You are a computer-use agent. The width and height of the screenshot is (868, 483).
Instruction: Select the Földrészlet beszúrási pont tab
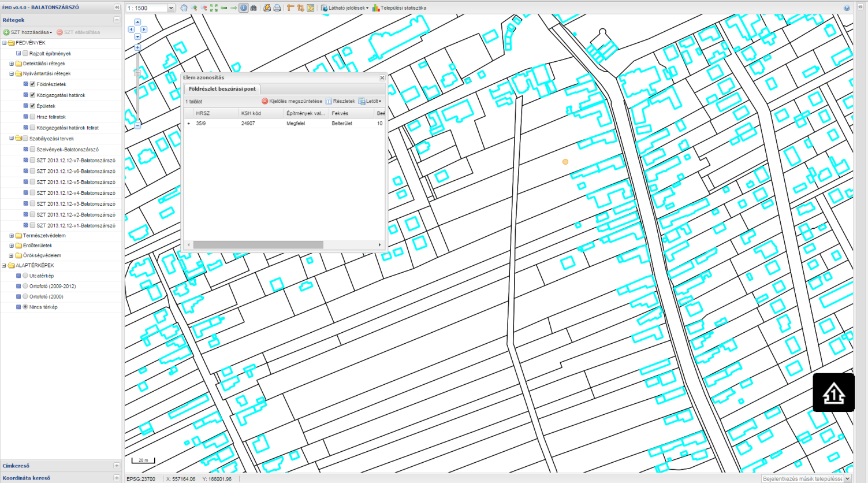pyautogui.click(x=222, y=89)
